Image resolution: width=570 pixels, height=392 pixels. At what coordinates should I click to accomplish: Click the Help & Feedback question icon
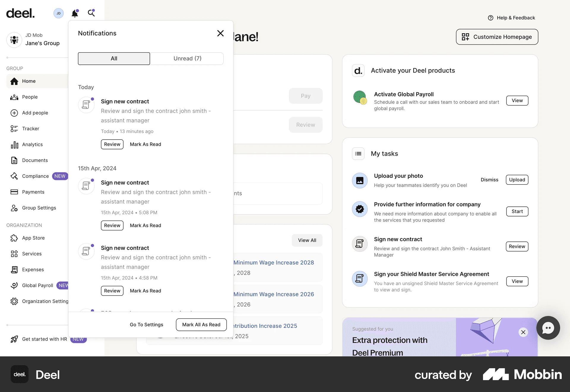(x=491, y=18)
